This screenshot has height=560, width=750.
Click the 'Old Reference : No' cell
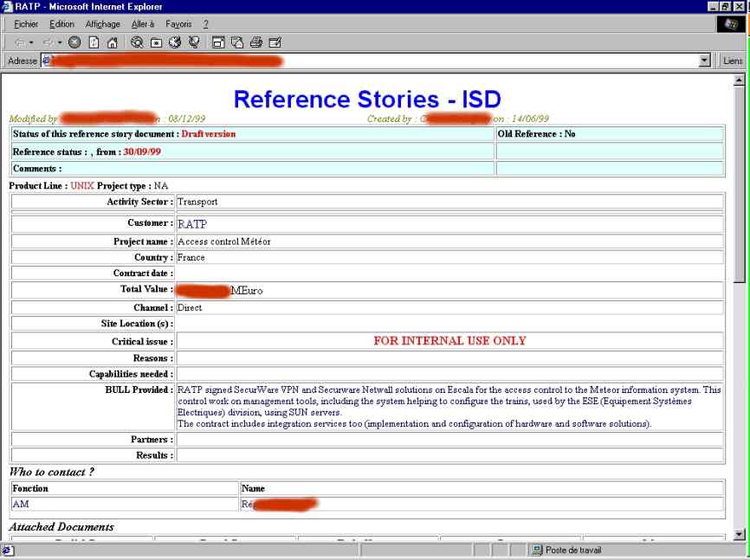(611, 134)
